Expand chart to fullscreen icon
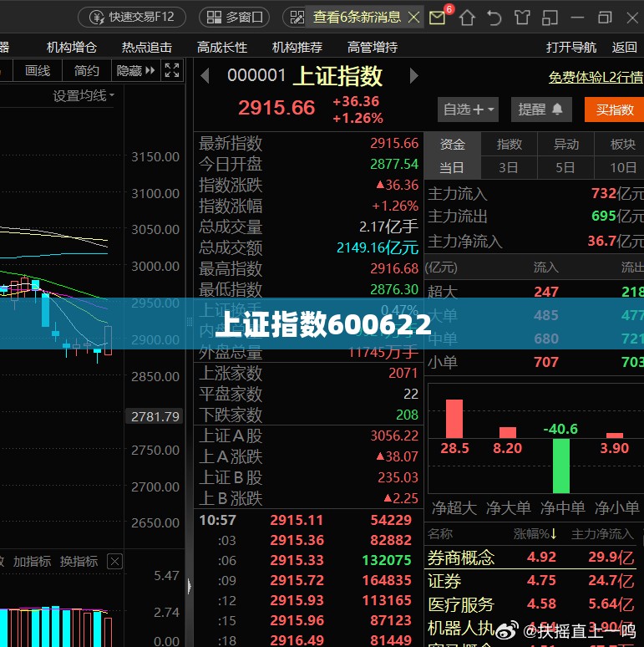The image size is (644, 647). (x=172, y=70)
